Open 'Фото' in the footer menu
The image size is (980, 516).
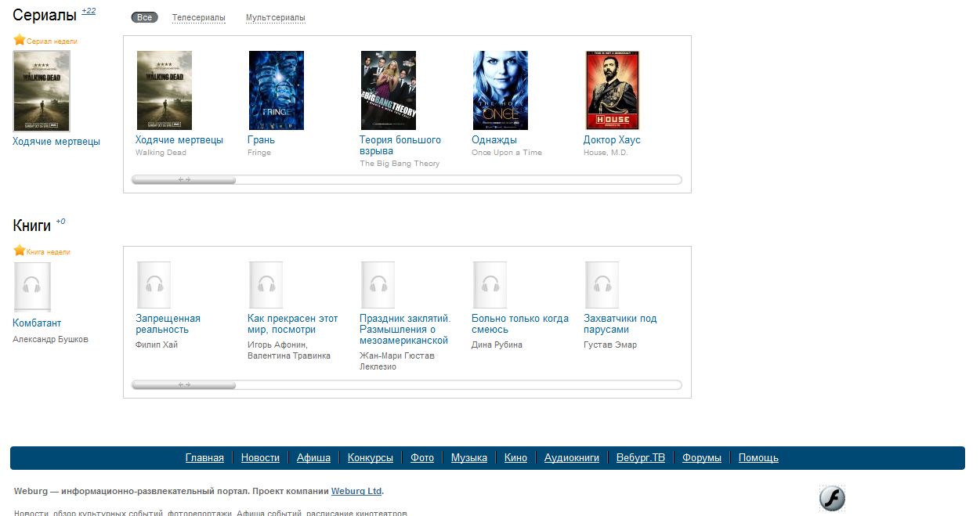pos(422,458)
